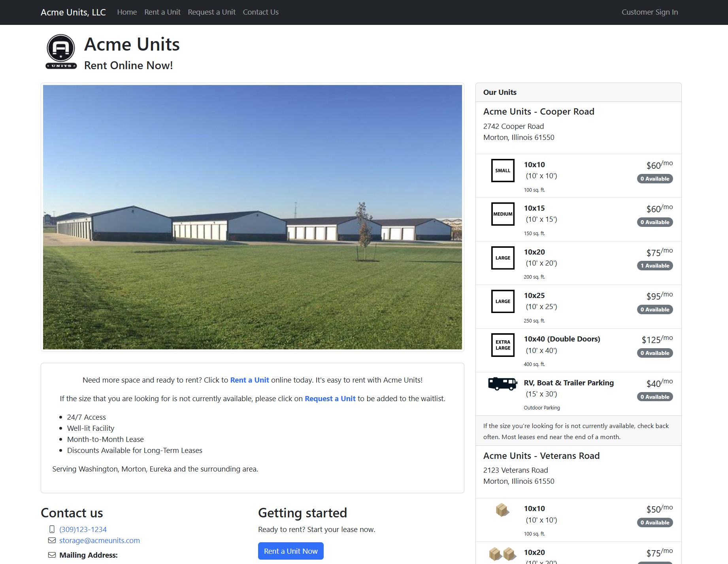Click the 0 Available badge for 10x15
Viewport: 728px width, 564px height.
point(655,222)
